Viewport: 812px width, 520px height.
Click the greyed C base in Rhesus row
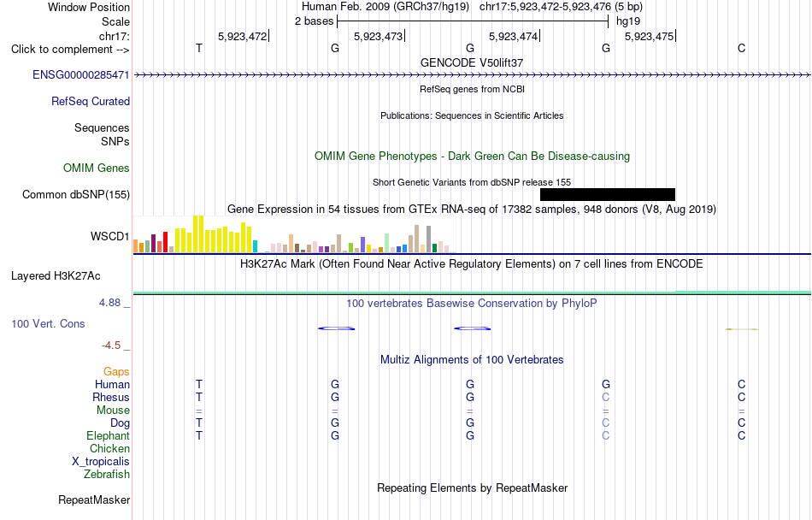coord(606,397)
